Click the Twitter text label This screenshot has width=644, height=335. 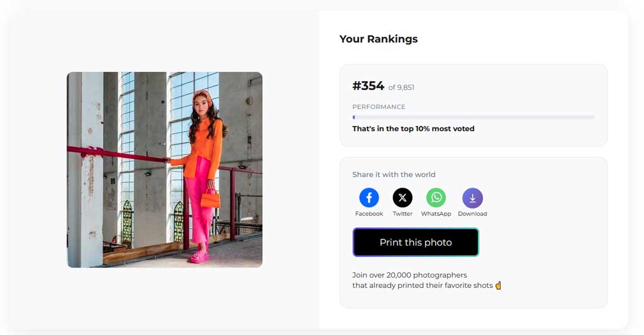402,213
